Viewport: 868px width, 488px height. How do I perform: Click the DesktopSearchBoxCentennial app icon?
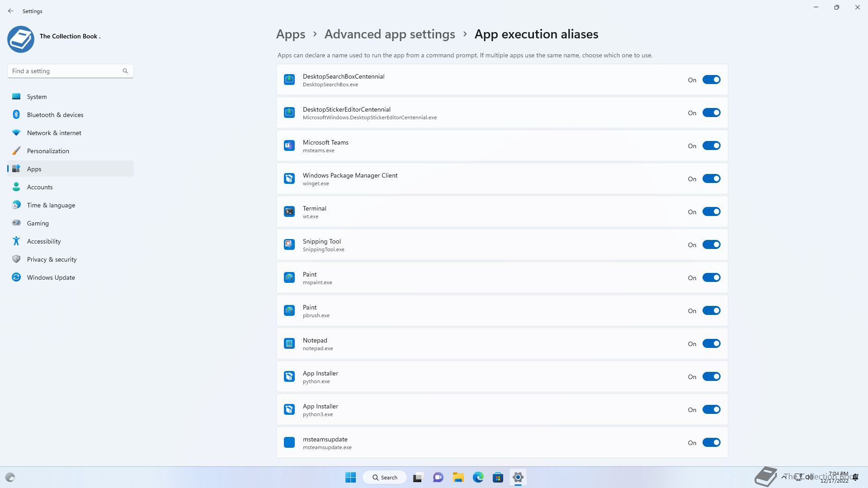[289, 80]
